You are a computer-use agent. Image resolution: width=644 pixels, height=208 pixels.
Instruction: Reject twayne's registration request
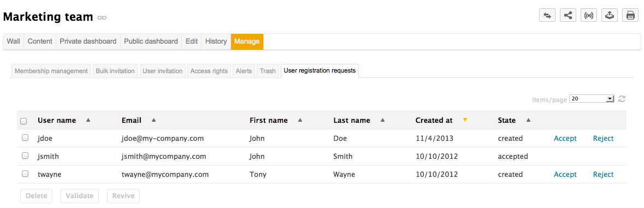[604, 174]
